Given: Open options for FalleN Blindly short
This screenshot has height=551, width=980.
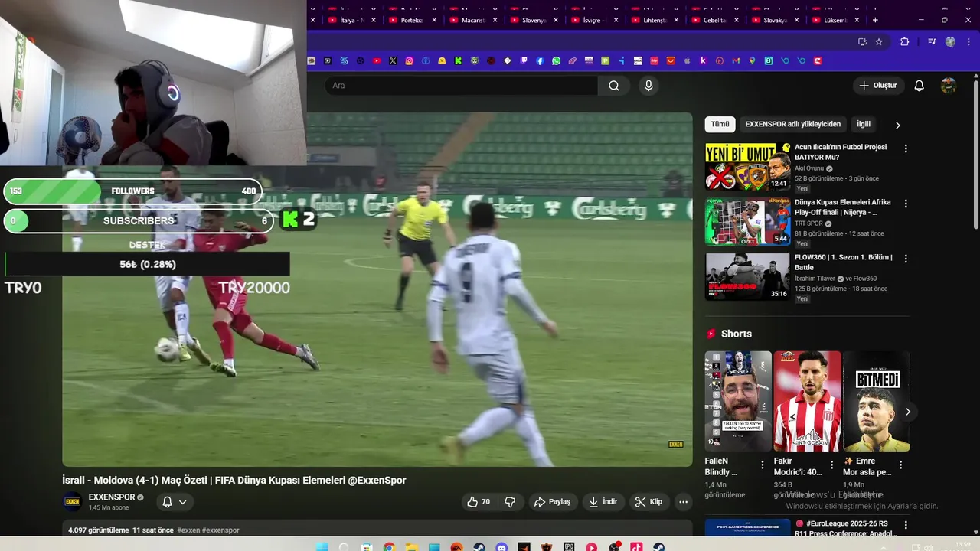Looking at the screenshot, I should pyautogui.click(x=762, y=465).
